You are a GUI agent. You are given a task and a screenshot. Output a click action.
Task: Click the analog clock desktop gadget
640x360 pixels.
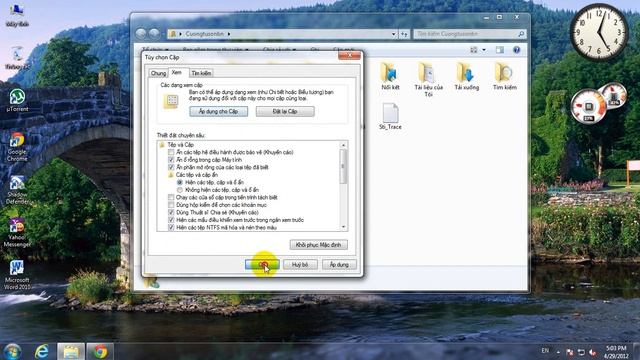(599, 32)
